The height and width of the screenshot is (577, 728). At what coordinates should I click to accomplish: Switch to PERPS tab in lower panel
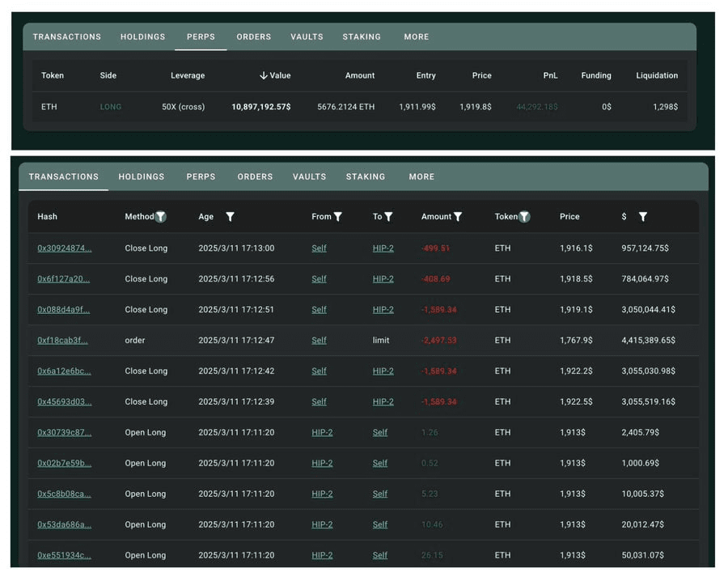pos(201,176)
